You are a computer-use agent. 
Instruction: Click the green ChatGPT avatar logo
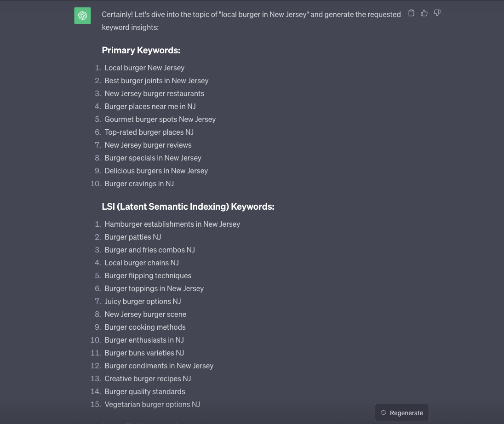(x=82, y=15)
